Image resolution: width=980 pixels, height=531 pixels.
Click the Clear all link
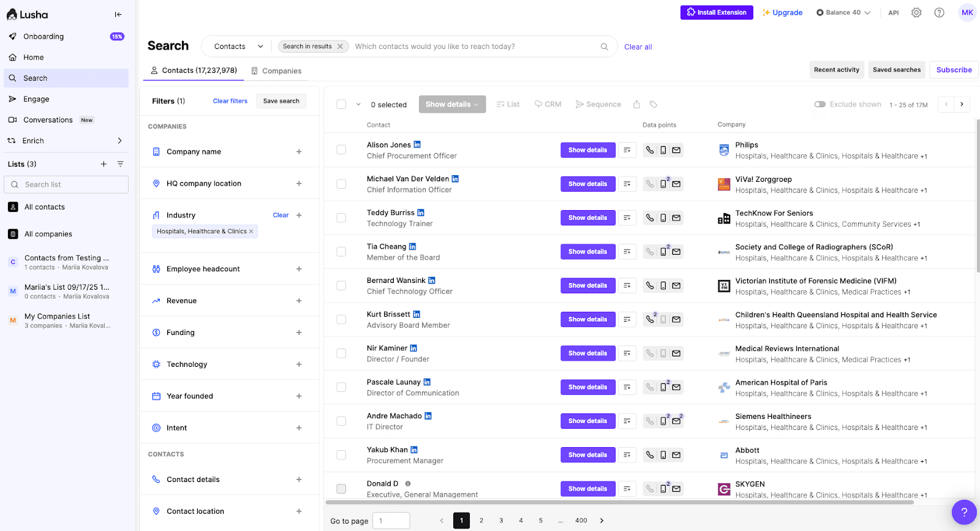(x=638, y=47)
